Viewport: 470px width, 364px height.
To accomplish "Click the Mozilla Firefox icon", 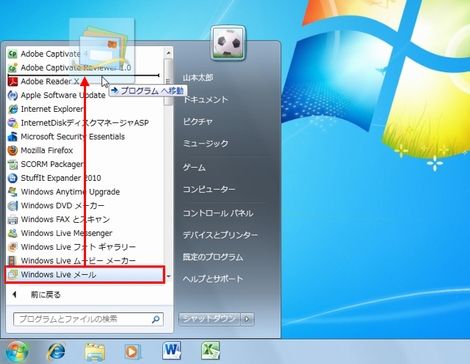I will pos(13,150).
